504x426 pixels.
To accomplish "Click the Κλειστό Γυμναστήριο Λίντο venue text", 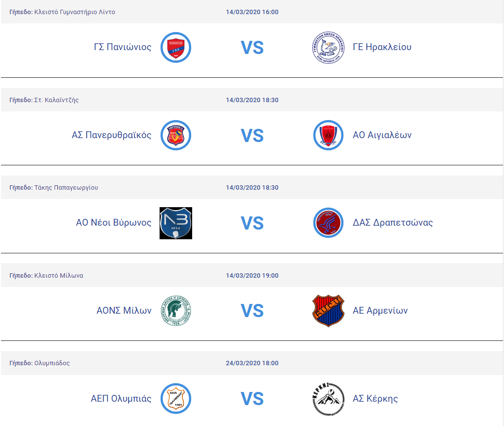I will coord(74,12).
